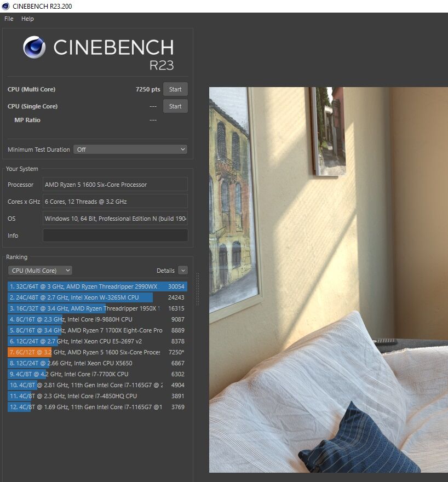Expand the Details dropdown arrow
Screen dimensions: 448x482
pos(183,271)
